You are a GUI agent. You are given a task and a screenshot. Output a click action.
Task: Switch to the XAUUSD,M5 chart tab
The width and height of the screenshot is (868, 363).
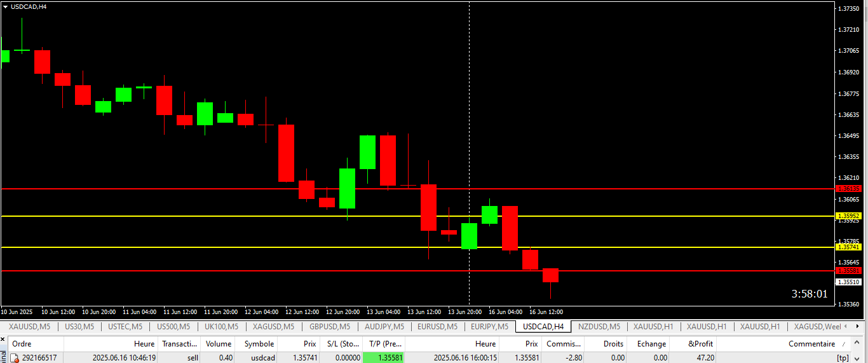click(x=29, y=327)
